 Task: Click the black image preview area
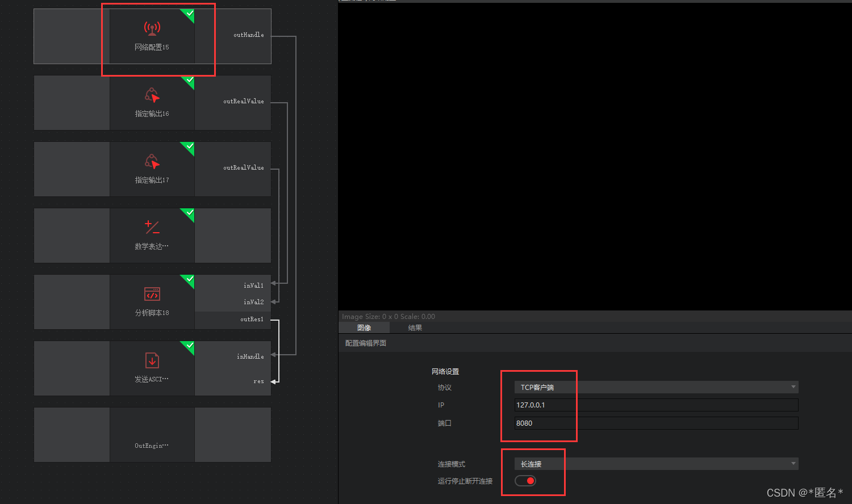[x=595, y=156]
